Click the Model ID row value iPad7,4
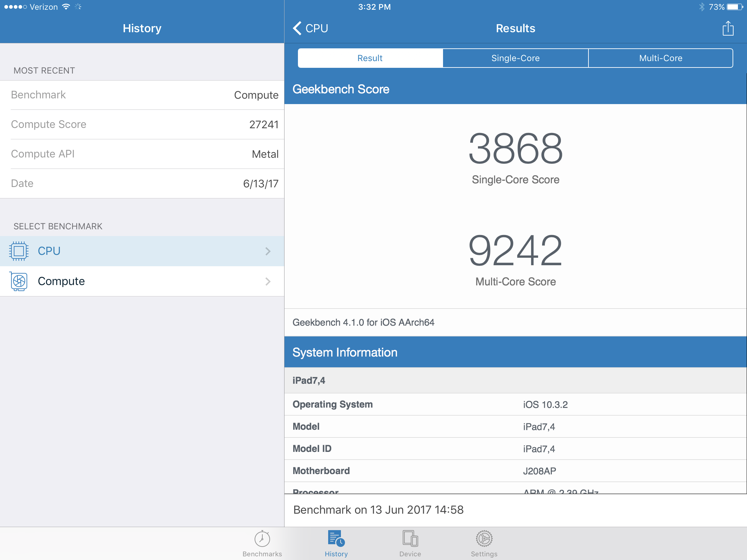This screenshot has height=560, width=747. click(539, 449)
